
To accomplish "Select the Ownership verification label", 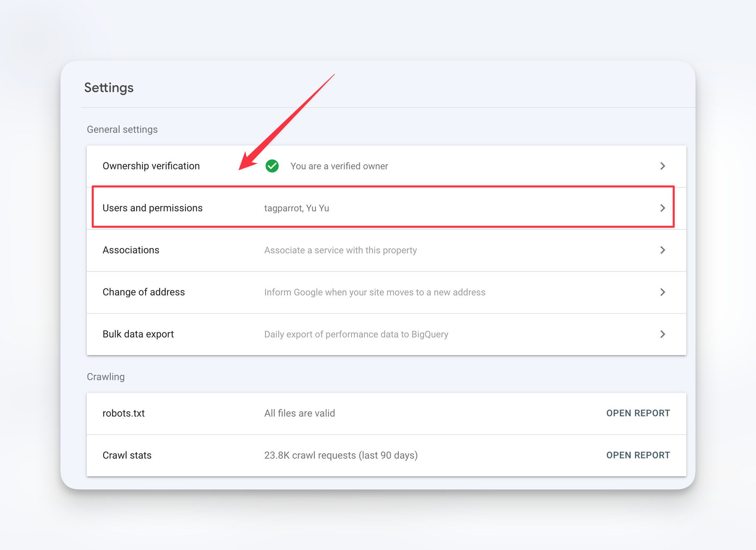I will (x=151, y=166).
